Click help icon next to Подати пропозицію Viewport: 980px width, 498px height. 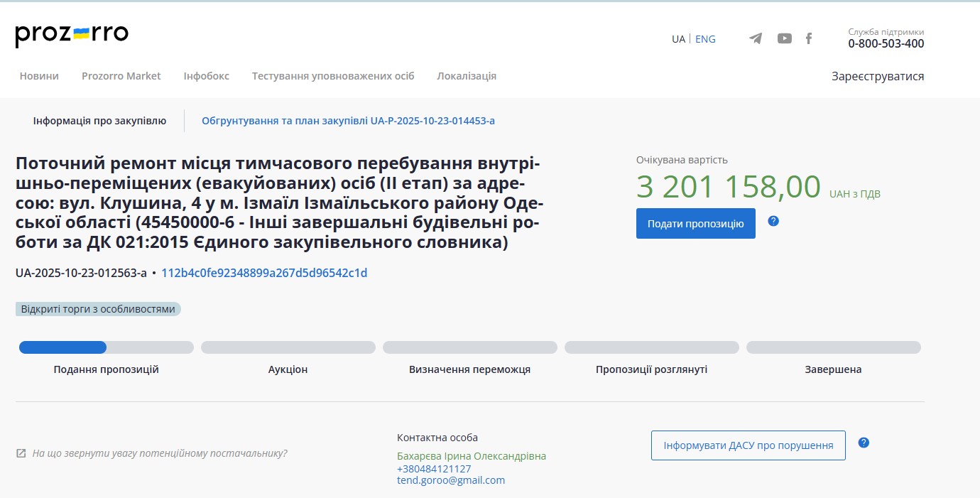[x=773, y=221]
